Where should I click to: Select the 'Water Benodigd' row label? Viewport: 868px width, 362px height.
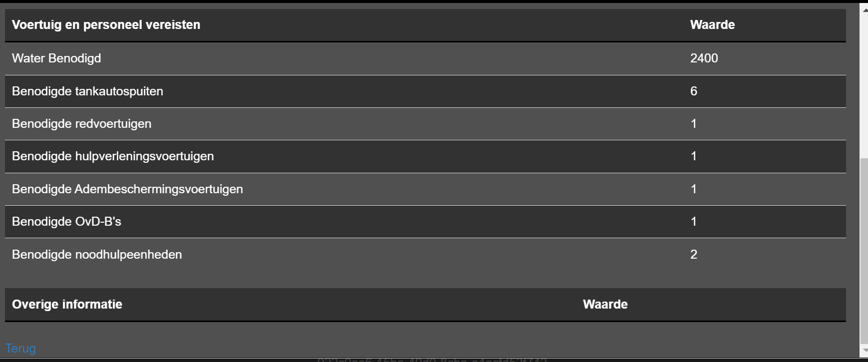pyautogui.click(x=56, y=58)
